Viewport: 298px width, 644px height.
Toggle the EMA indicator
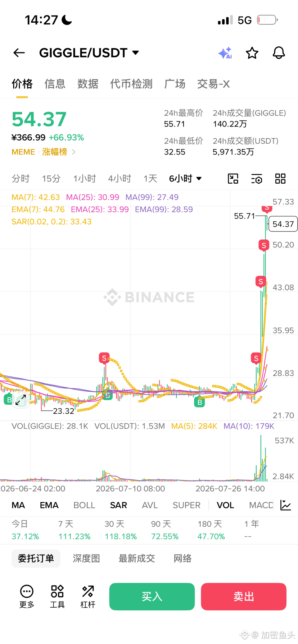(49, 505)
